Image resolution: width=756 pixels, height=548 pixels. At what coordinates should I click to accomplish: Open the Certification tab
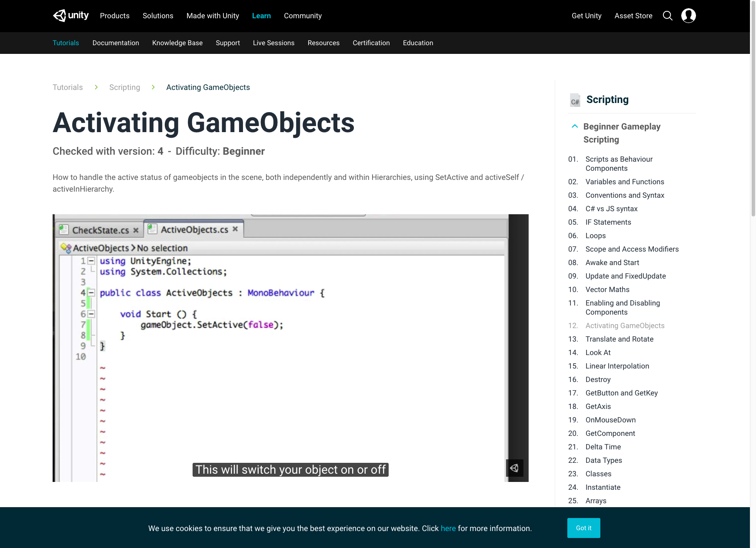pos(371,43)
